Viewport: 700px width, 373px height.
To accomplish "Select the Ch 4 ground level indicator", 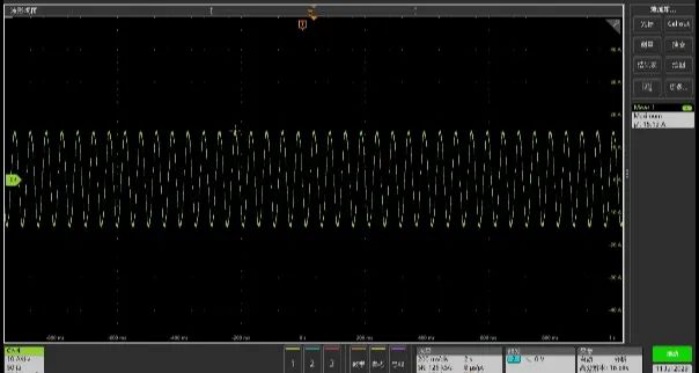I will (x=13, y=180).
